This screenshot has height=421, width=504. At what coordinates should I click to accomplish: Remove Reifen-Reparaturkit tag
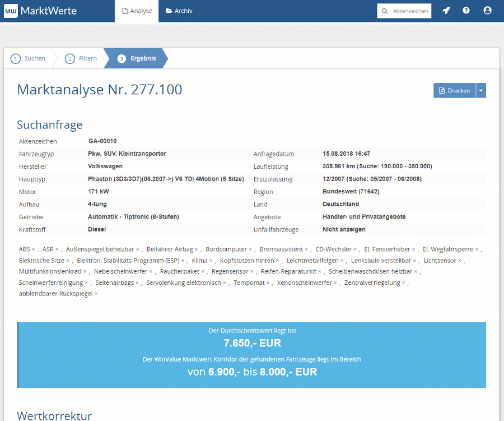tap(320, 272)
